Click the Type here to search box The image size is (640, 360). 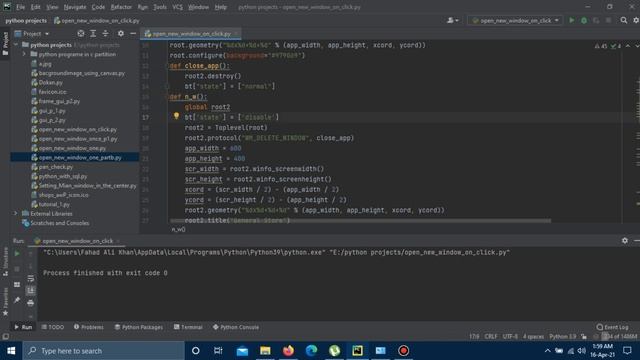point(104,351)
